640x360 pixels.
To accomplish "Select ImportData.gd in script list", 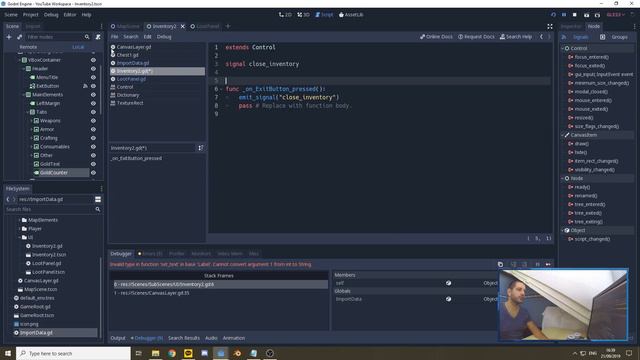I will [x=133, y=63].
